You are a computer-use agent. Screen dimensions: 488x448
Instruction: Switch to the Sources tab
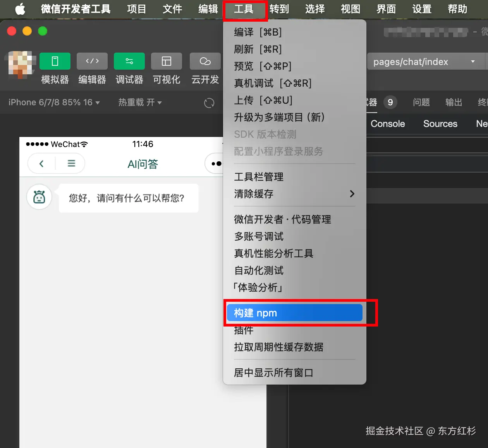point(440,124)
